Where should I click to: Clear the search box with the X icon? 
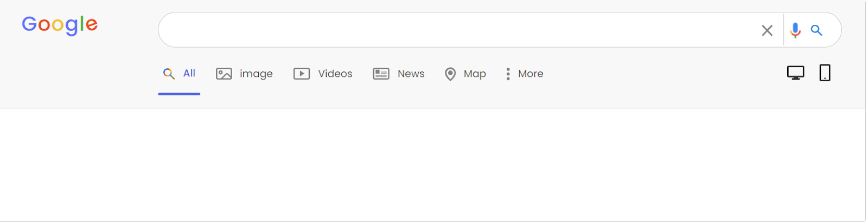[x=767, y=30]
